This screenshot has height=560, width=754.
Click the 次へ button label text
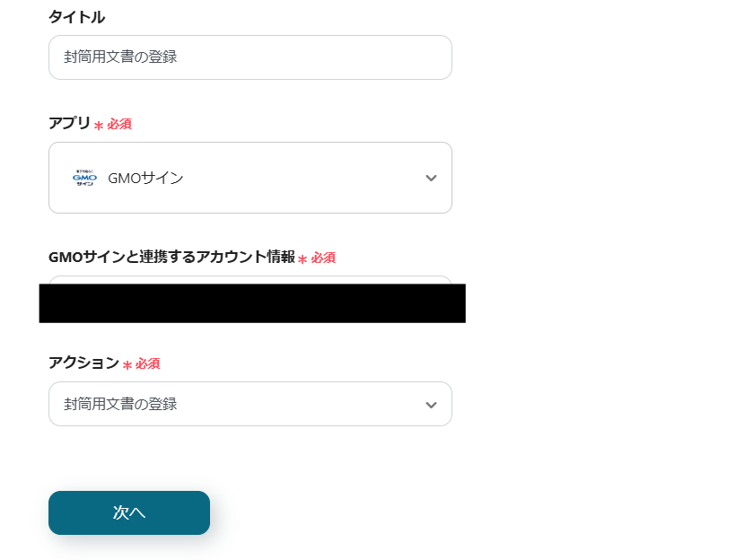pyautogui.click(x=128, y=512)
